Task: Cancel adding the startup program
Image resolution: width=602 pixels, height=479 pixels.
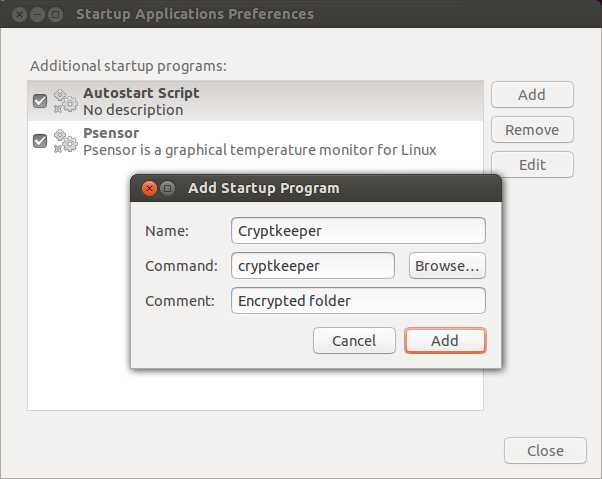Action: (354, 341)
